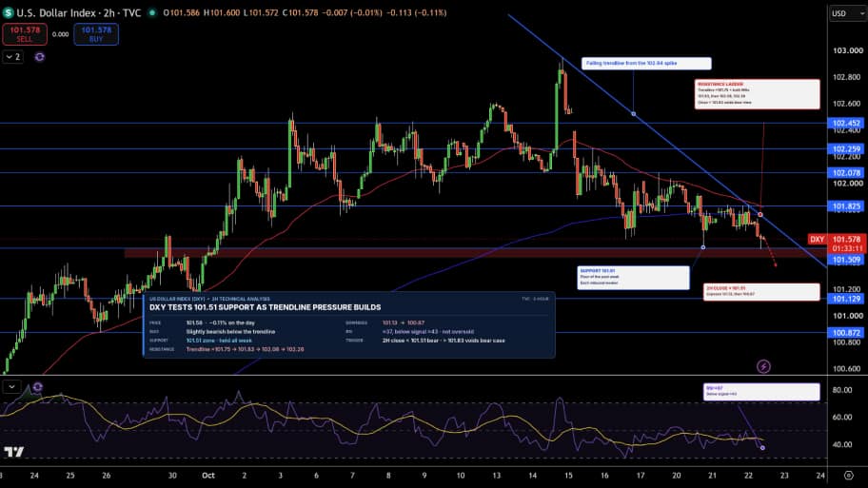Viewport: 868px width, 488px height.
Task: Collapse the indicator legend showing 2
Action: 12,56
